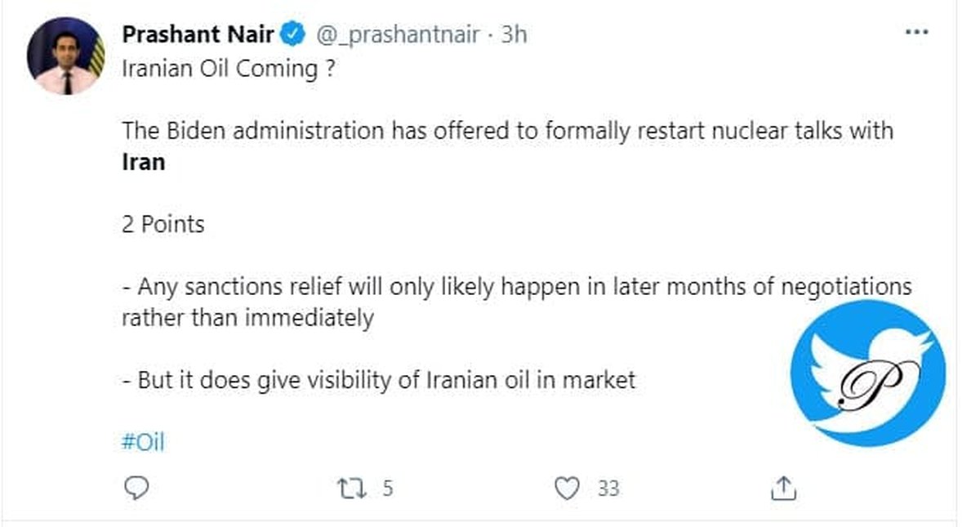Click the like count of 33
The width and height of the screenshot is (980, 527).
pyautogui.click(x=608, y=489)
